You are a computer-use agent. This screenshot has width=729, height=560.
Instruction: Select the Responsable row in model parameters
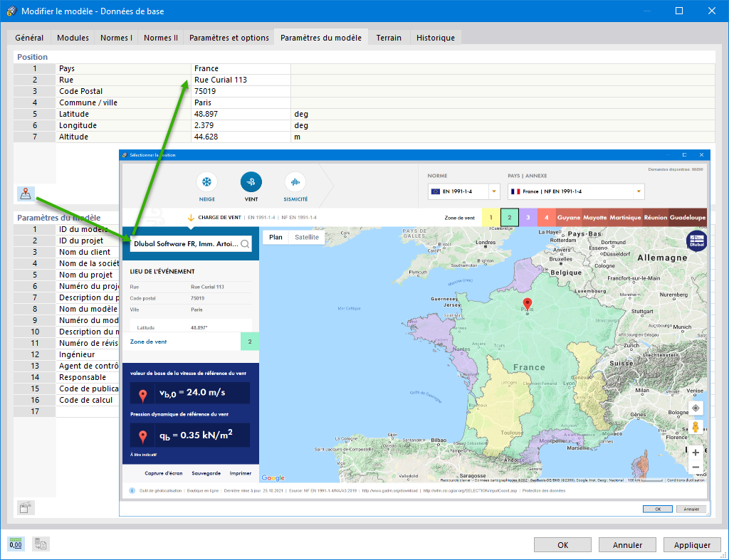click(x=66, y=377)
